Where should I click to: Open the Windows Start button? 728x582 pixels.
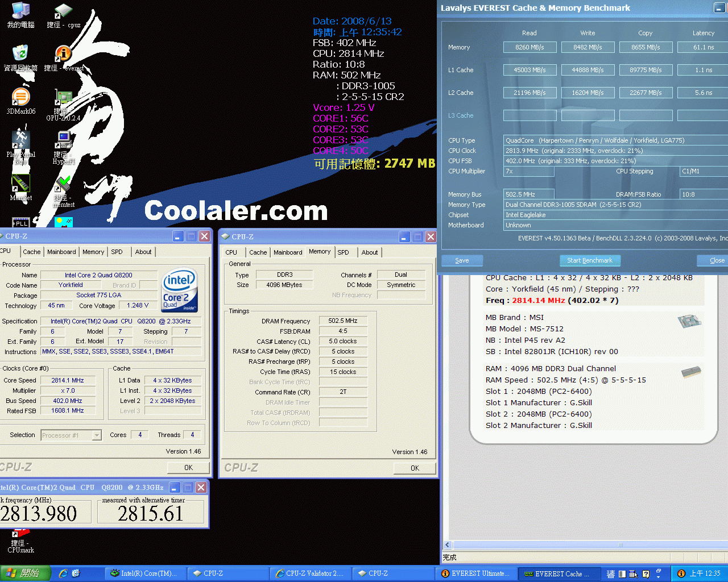coord(26,573)
